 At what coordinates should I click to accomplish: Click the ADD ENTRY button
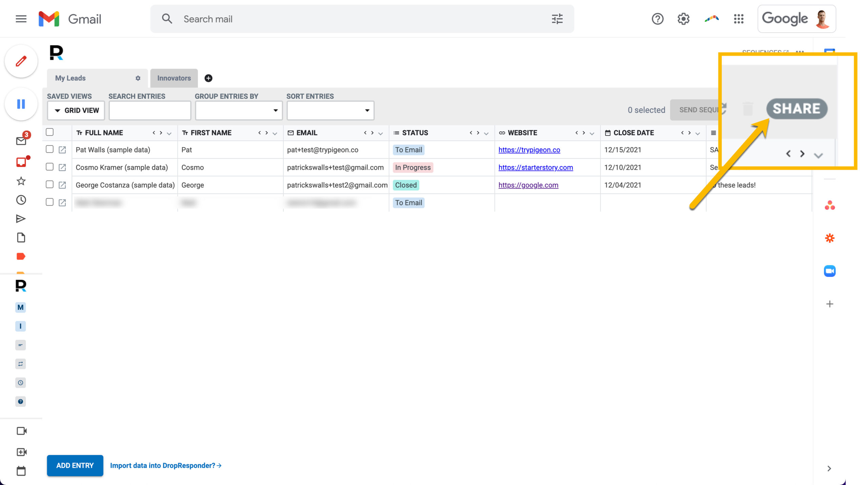point(75,465)
